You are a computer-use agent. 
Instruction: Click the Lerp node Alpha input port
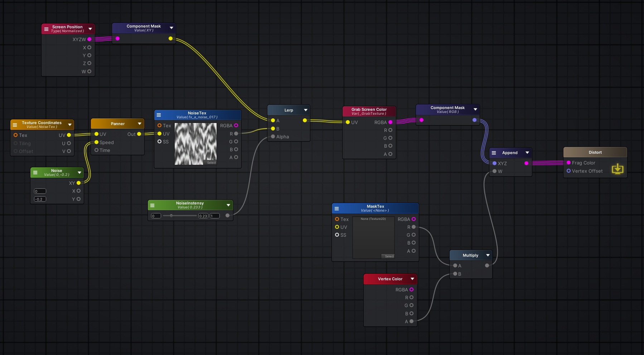[x=273, y=137]
